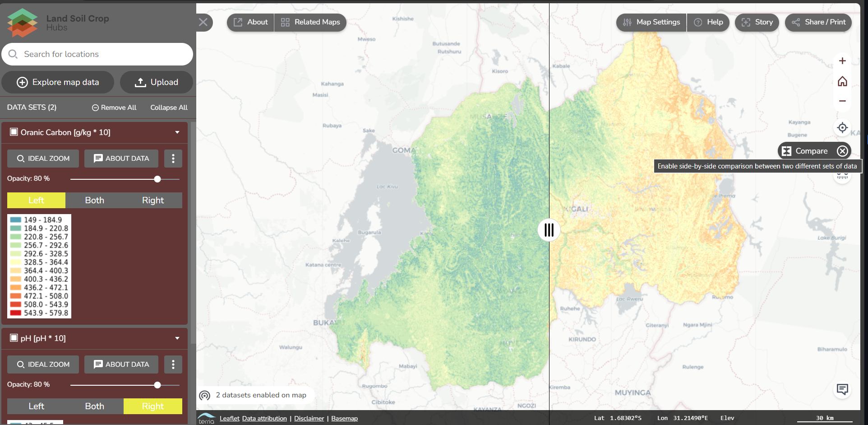The height and width of the screenshot is (425, 868).
Task: Toggle the pH layer checkbox
Action: (x=14, y=338)
